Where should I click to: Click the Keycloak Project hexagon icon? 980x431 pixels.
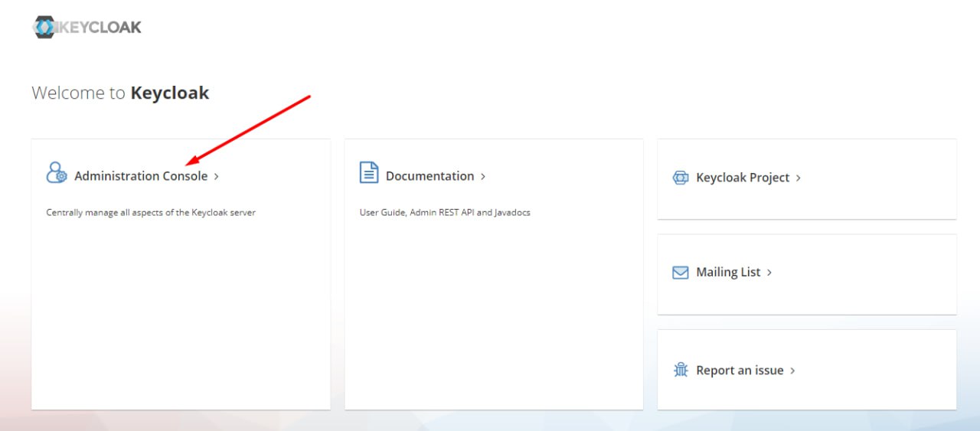pos(681,178)
